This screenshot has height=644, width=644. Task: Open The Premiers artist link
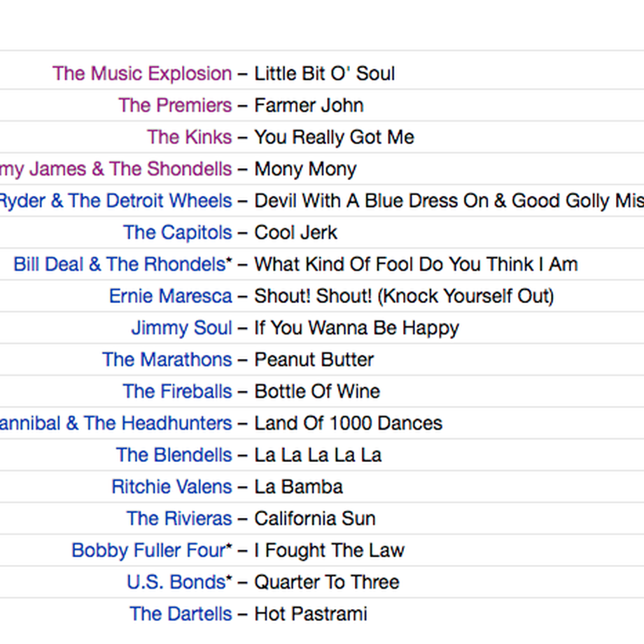tap(176, 105)
